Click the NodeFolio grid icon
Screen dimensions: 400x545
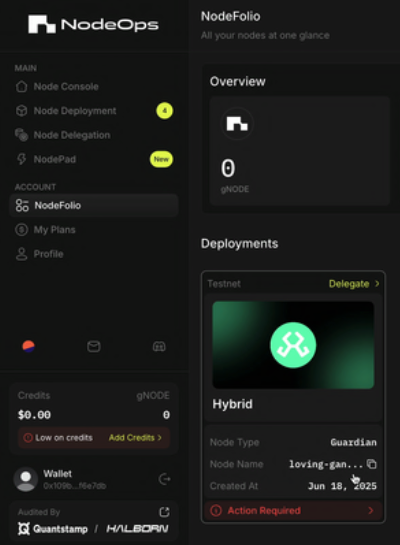click(x=22, y=205)
